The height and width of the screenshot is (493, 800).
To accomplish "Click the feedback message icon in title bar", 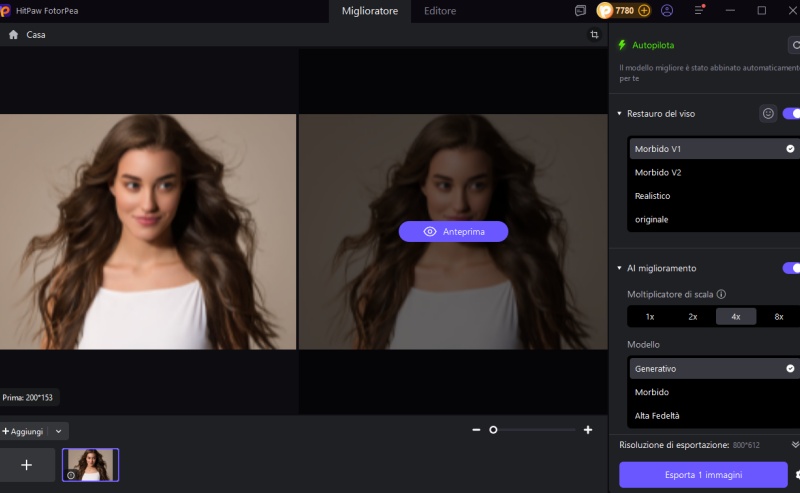I will (x=580, y=11).
